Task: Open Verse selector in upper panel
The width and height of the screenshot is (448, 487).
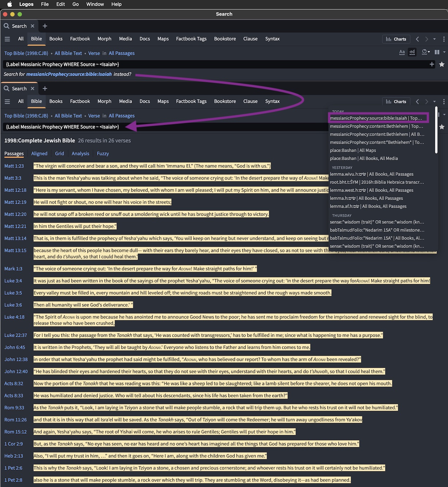Action: pos(94,53)
